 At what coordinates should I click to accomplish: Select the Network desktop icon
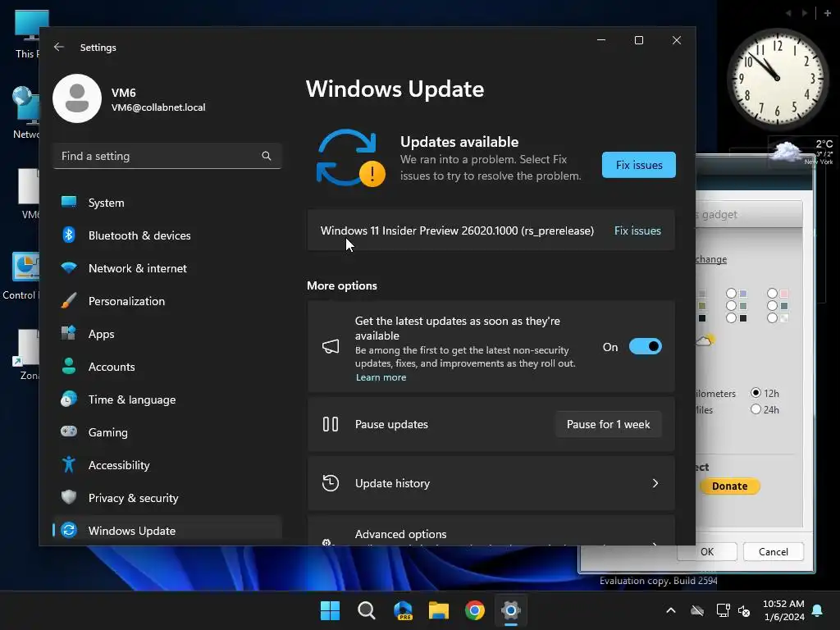click(25, 113)
